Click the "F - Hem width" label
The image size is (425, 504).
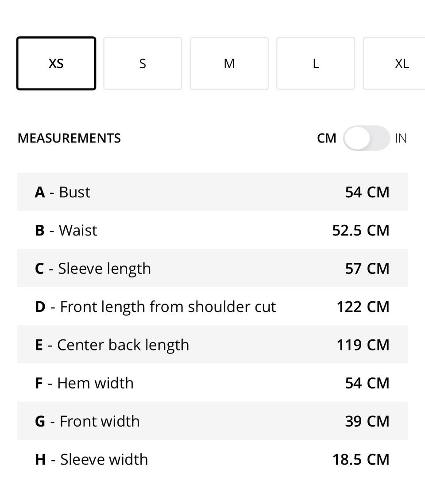(84, 383)
